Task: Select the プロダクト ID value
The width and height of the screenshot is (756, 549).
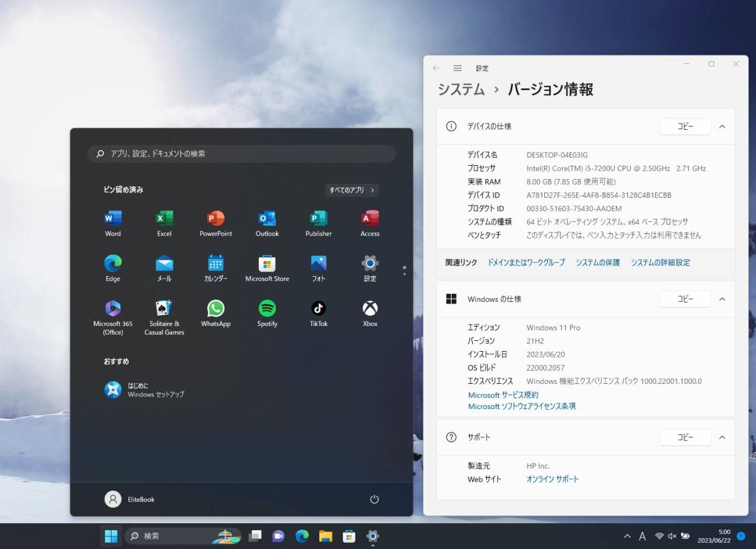Action: click(x=574, y=209)
